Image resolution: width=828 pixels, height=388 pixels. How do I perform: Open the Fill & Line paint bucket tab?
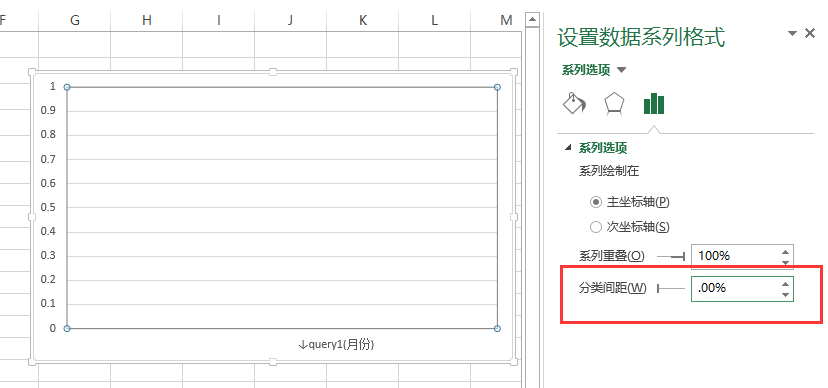pos(574,103)
